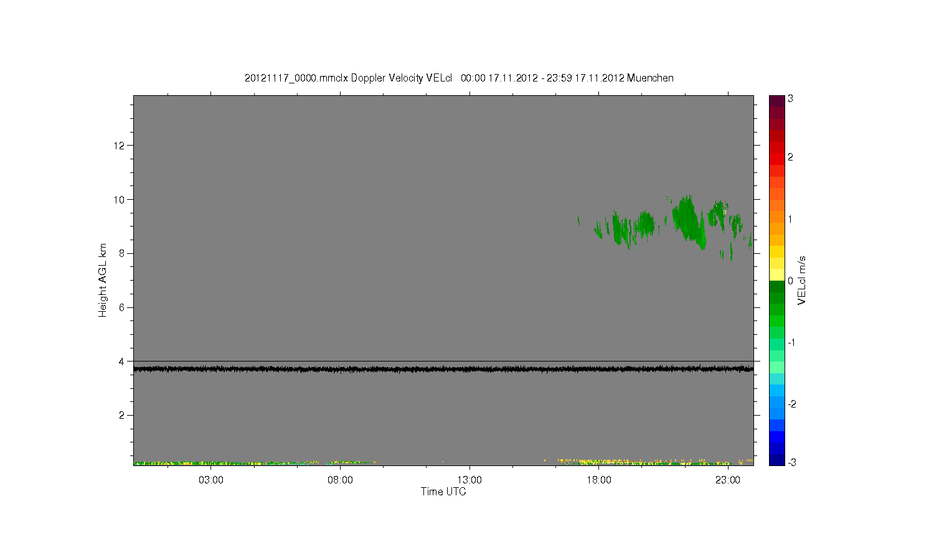This screenshot has width=934, height=560.
Task: Click the height tick label 10
Action: [x=119, y=200]
